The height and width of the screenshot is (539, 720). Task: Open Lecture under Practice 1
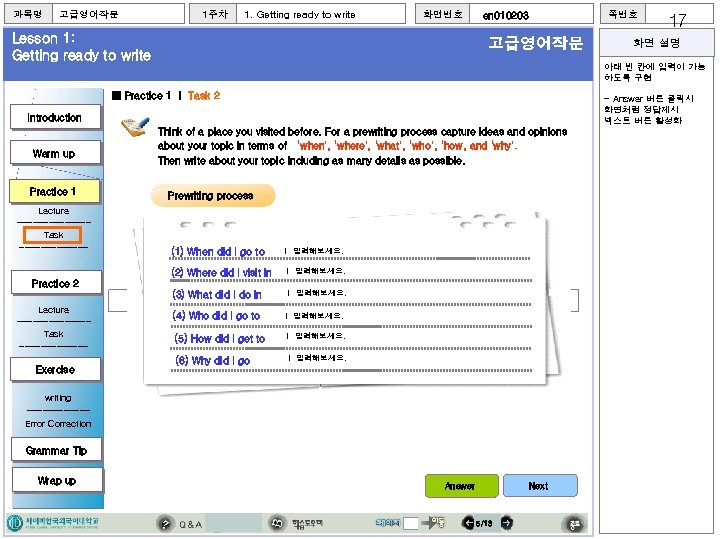(54, 211)
